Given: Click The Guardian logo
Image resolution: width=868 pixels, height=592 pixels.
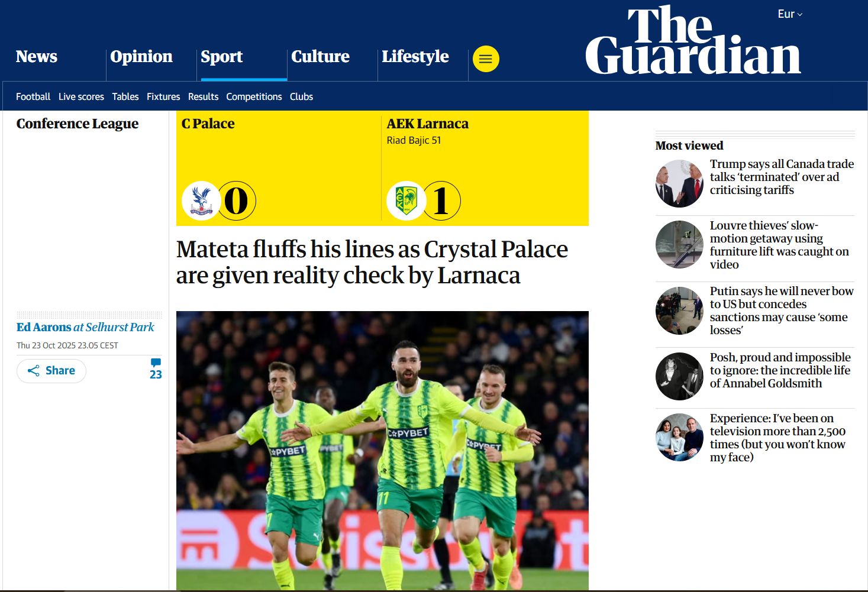Looking at the screenshot, I should [693, 40].
